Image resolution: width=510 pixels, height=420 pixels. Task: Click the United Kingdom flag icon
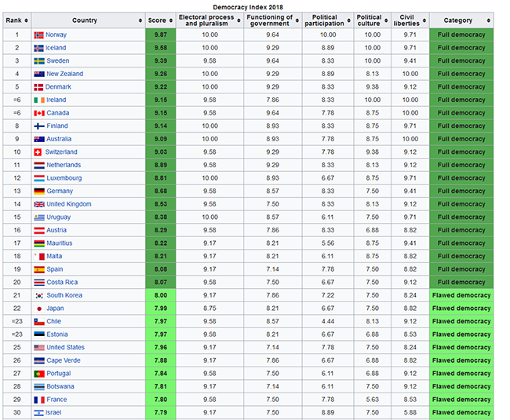tap(38, 204)
